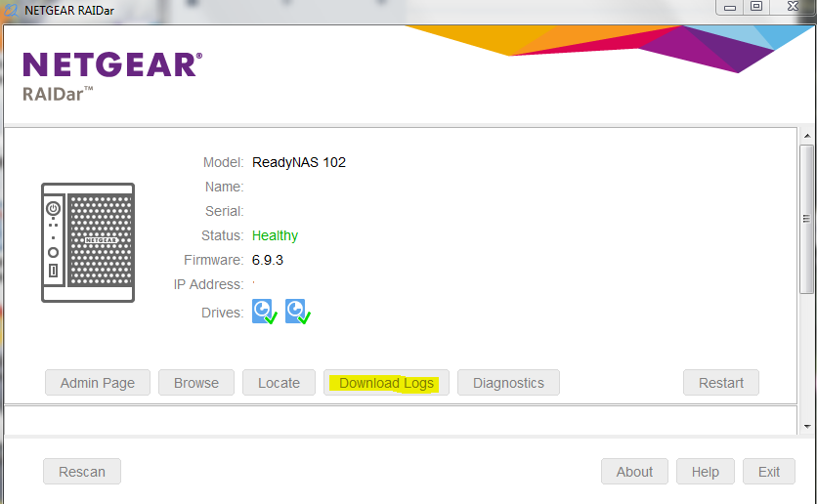
Task: Click the NETGEAR logo
Action: click(112, 64)
